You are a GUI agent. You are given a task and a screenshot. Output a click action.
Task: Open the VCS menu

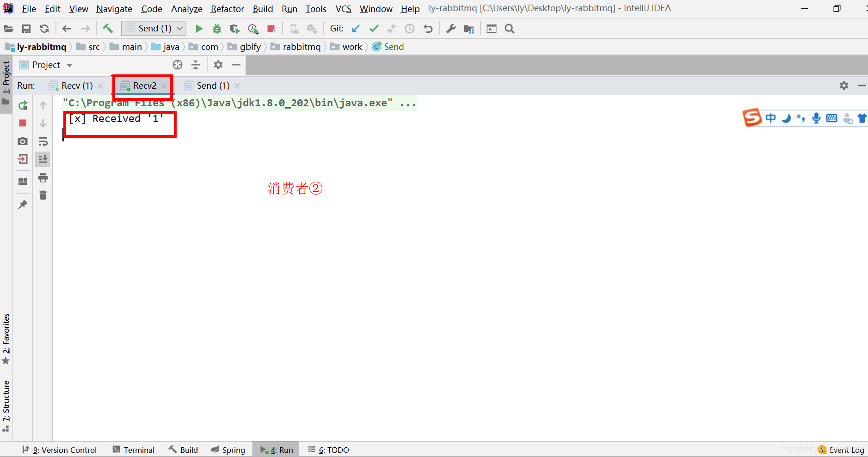344,9
